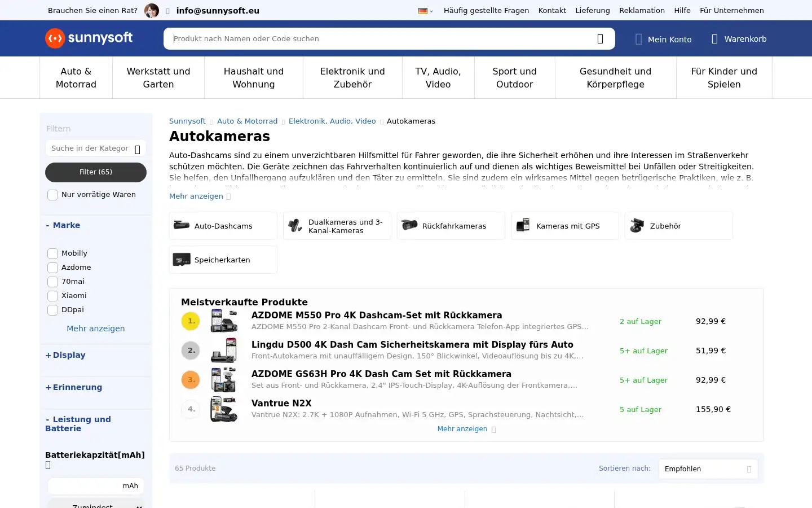Screen dimensions: 812x508
Task: Click the Auto-Dashcams category icon
Action: coord(182,225)
